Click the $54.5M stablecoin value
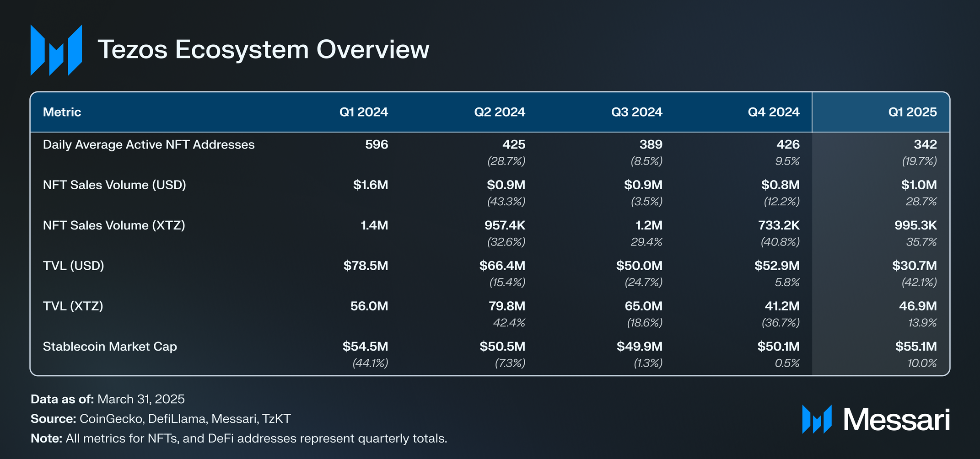The height and width of the screenshot is (459, 980). click(x=366, y=347)
